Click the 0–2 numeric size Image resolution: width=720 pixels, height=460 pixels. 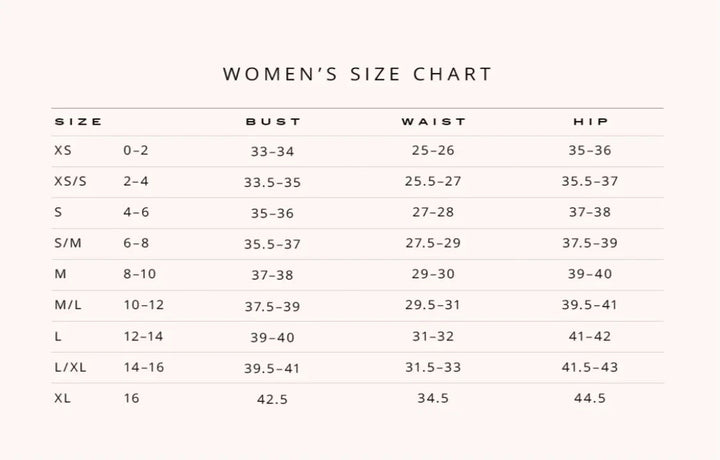[136, 151]
